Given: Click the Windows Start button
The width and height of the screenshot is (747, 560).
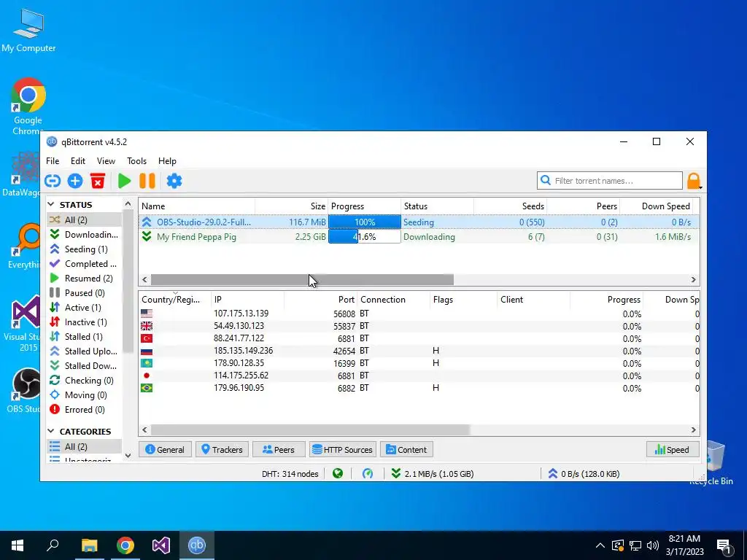Looking at the screenshot, I should pos(18,545).
